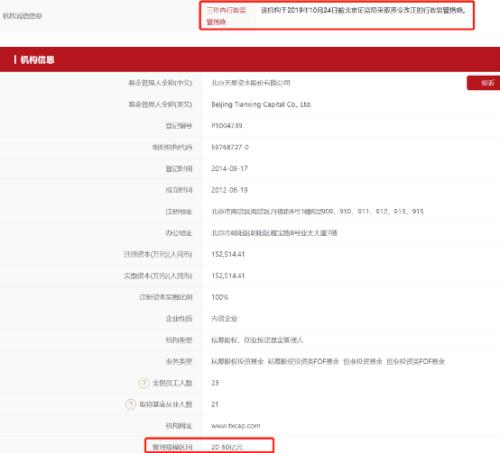Select the full-time staff count 23
This screenshot has width=500, height=453.
(x=215, y=383)
